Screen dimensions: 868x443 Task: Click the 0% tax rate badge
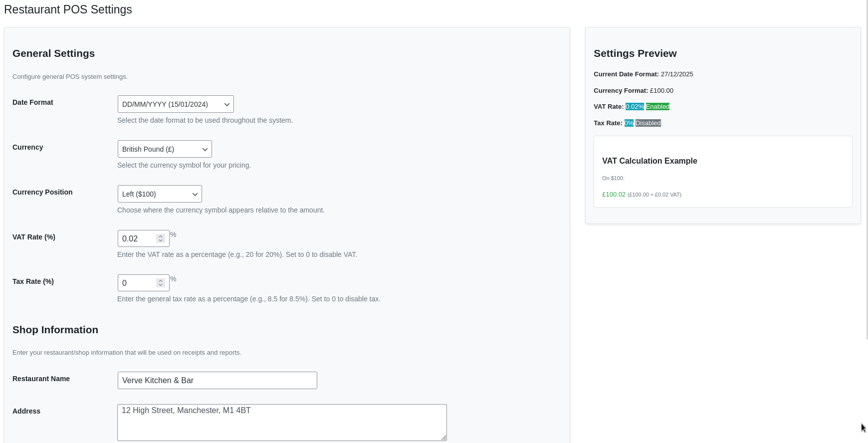629,123
